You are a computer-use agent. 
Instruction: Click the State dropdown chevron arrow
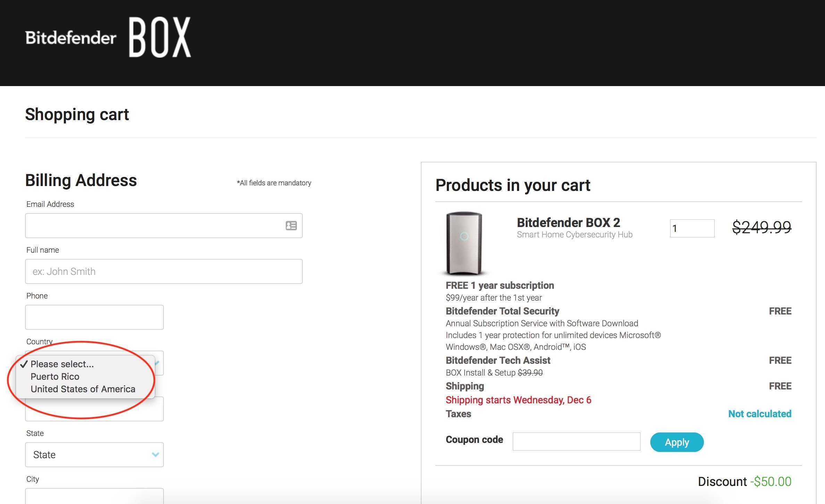[155, 455]
